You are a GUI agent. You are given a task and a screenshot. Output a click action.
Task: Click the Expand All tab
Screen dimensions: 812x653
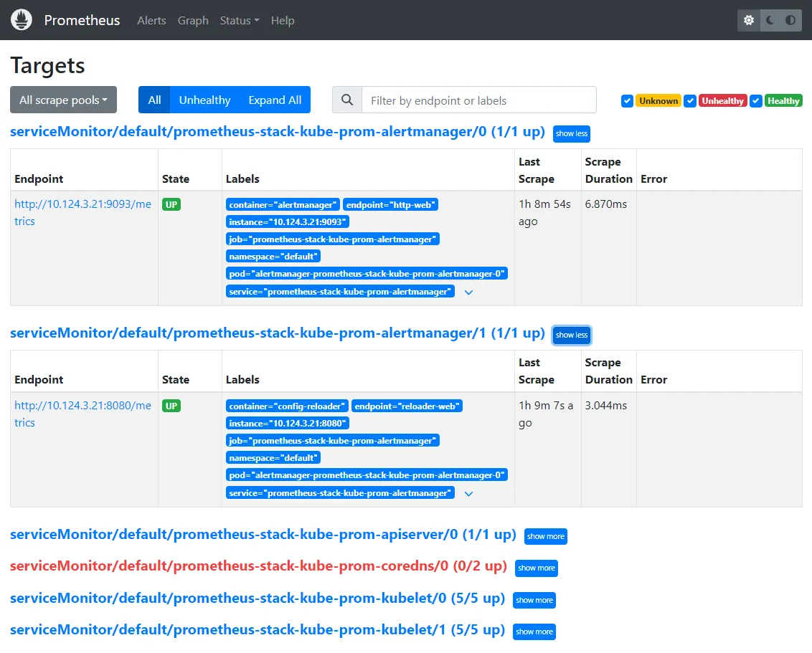coord(275,100)
